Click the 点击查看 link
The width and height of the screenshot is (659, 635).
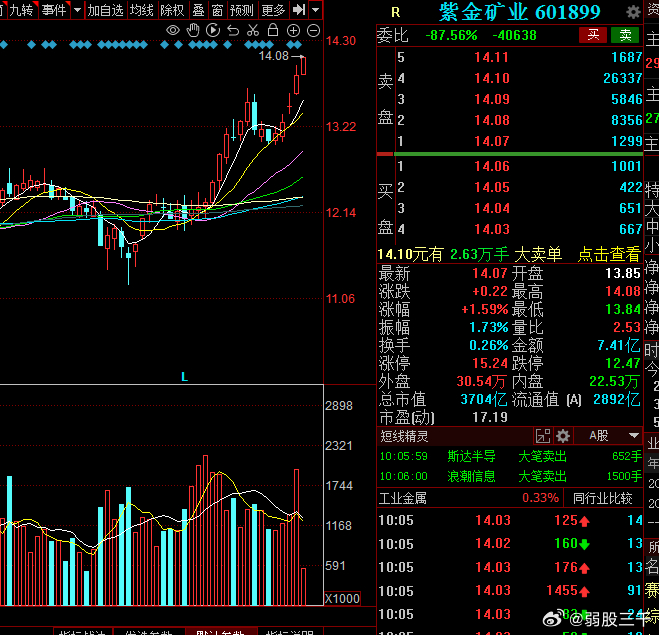pos(608,254)
